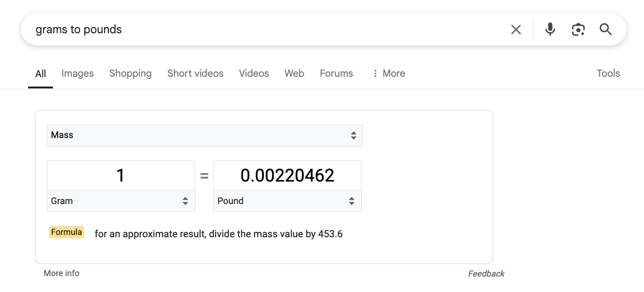Viewport: 644px width, 292px height.
Task: Select the All results tab
Action: click(41, 73)
